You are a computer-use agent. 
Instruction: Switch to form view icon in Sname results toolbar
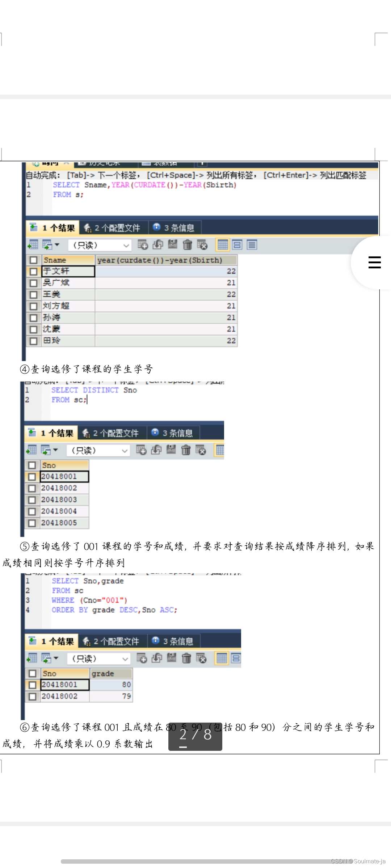coord(237,245)
